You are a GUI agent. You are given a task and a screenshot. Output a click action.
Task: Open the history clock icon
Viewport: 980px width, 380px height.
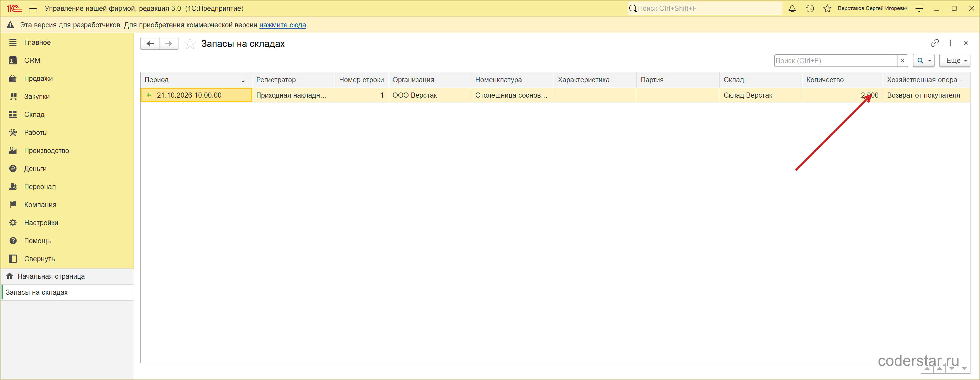pyautogui.click(x=810, y=8)
